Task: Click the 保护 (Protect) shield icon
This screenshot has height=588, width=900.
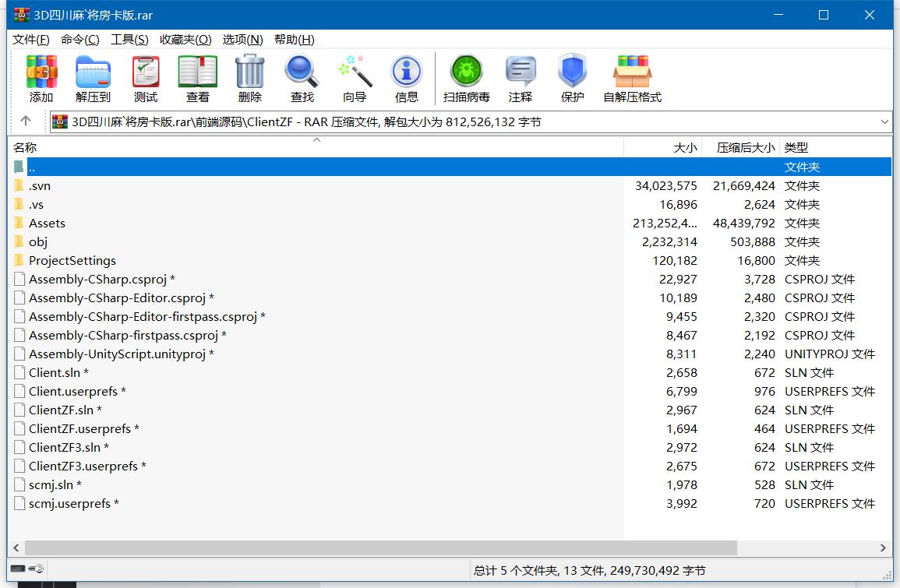Action: (x=572, y=78)
